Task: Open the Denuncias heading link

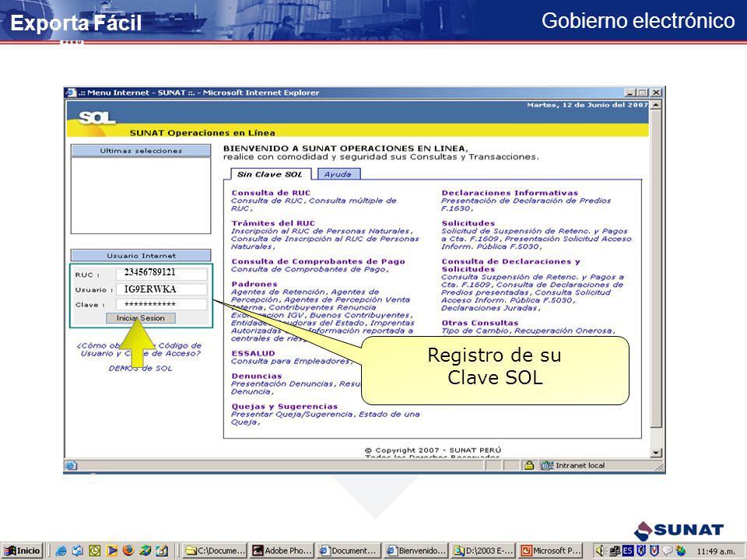Action: 256,376
